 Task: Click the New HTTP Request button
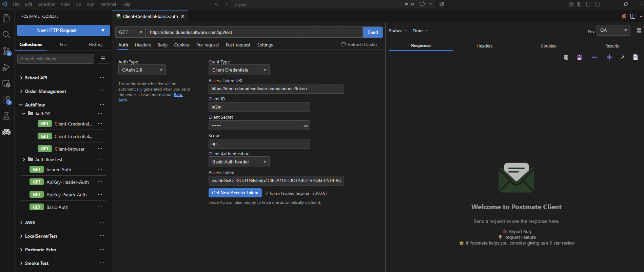pyautogui.click(x=57, y=30)
